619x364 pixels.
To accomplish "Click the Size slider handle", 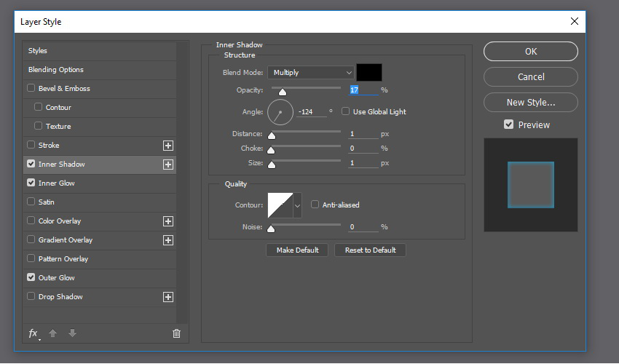I will tap(272, 165).
